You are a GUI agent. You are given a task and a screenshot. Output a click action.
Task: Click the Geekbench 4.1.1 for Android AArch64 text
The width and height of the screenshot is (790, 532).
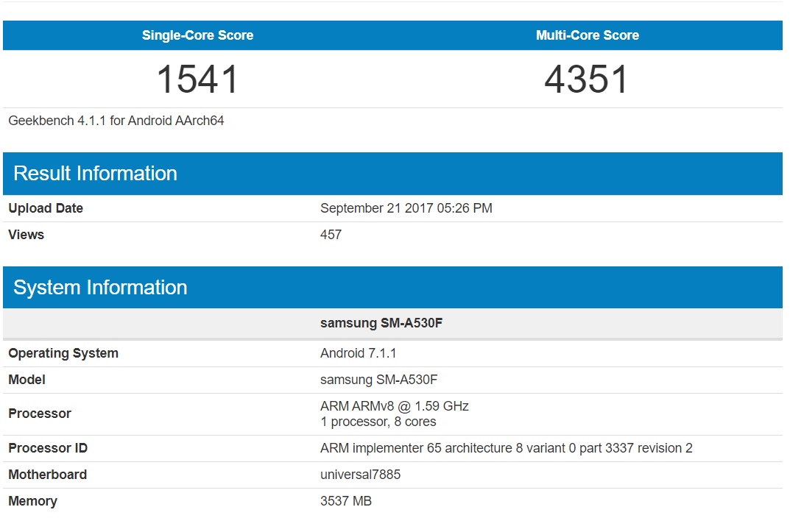coord(116,121)
